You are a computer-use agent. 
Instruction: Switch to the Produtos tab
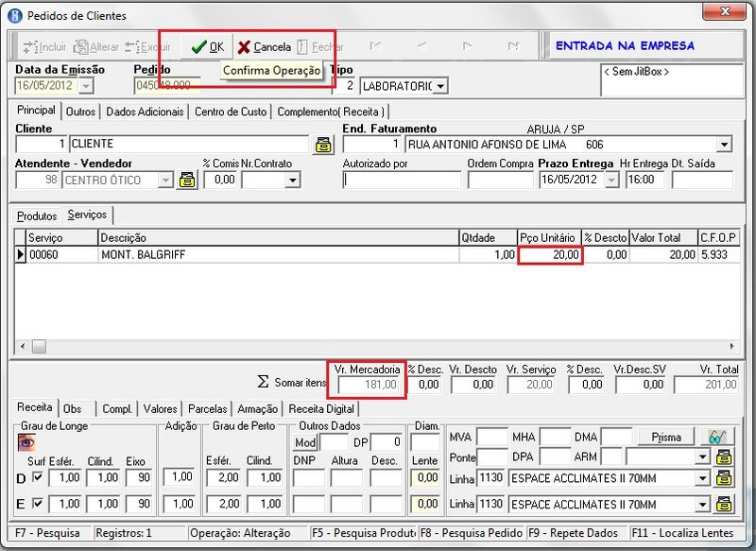click(x=37, y=216)
